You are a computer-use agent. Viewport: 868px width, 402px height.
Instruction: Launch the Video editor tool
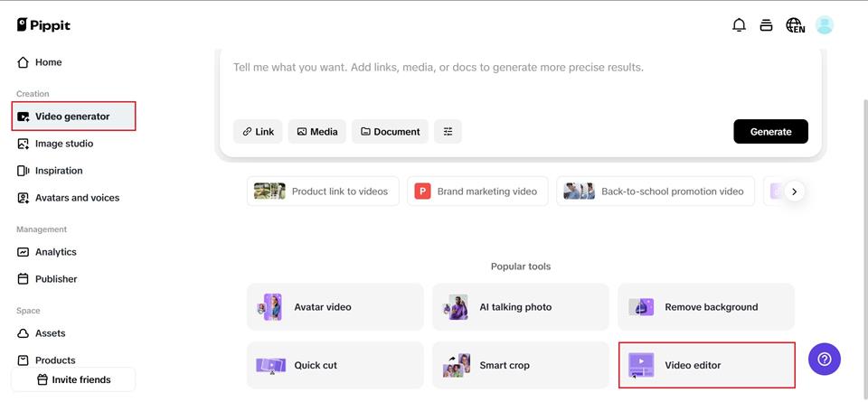coord(706,365)
